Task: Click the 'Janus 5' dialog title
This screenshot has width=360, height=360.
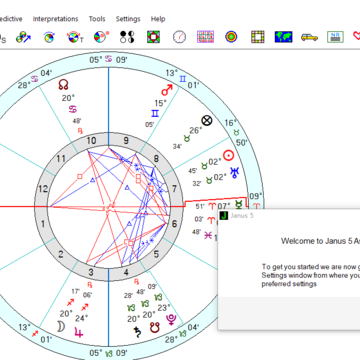Action: pos(242,216)
